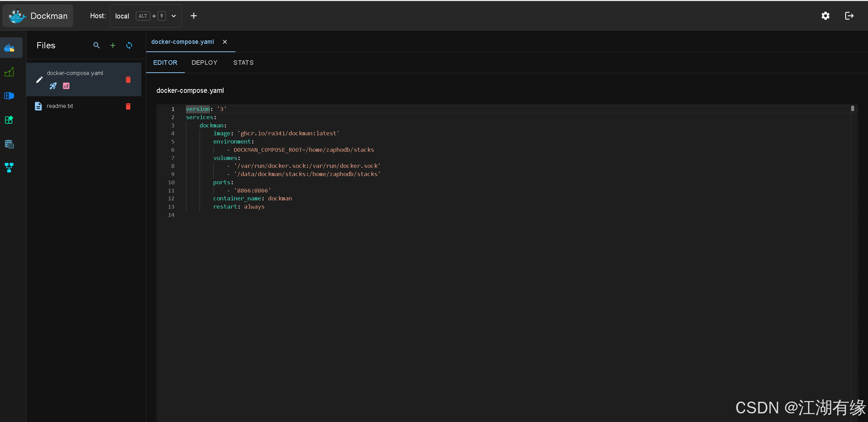
Task: Open the blue containers sidebar icon
Action: 9,96
